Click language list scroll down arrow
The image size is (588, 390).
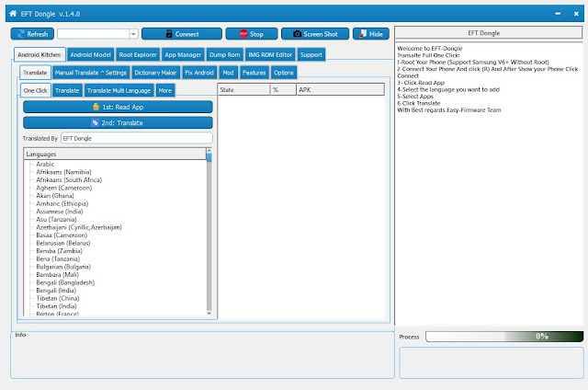point(209,314)
